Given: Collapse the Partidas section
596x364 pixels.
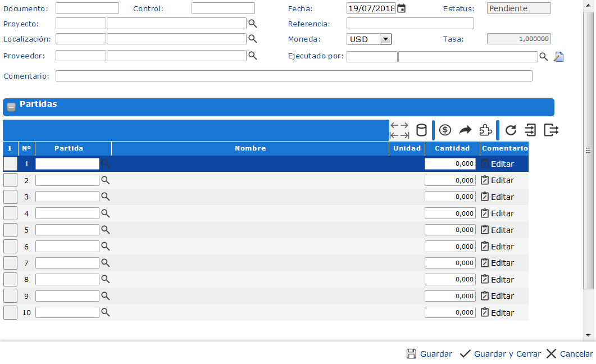Looking at the screenshot, I should (11, 107).
